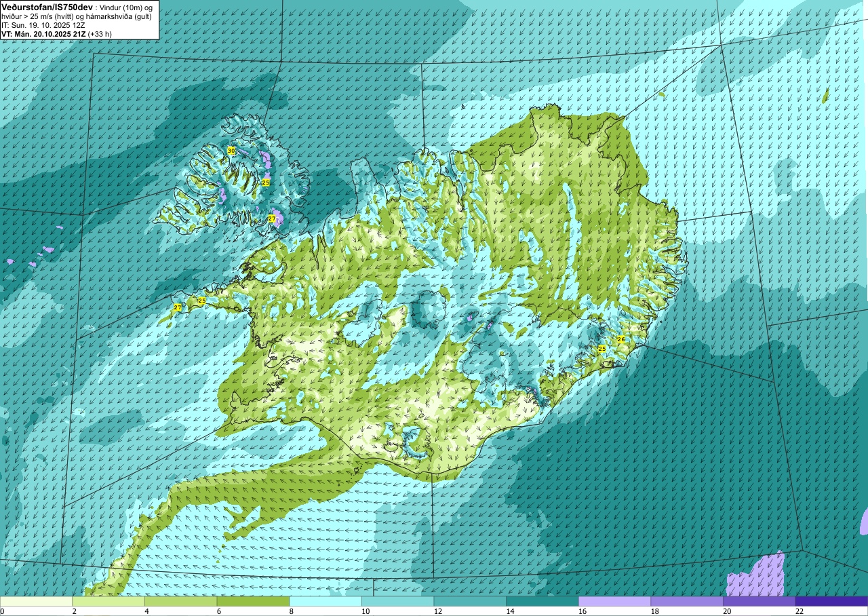Click the legend scale value "12"
Image resolution: width=868 pixels, height=616 pixels.
tap(438, 611)
